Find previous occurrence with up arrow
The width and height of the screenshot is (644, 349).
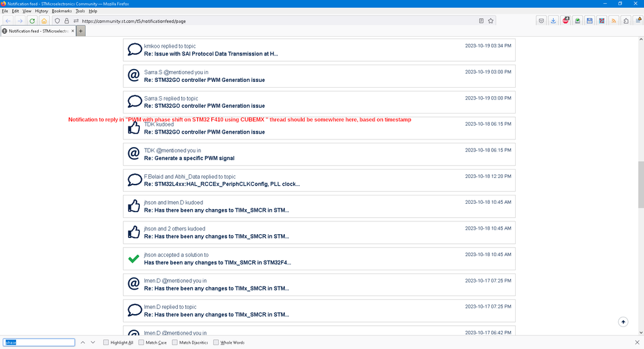click(x=83, y=343)
